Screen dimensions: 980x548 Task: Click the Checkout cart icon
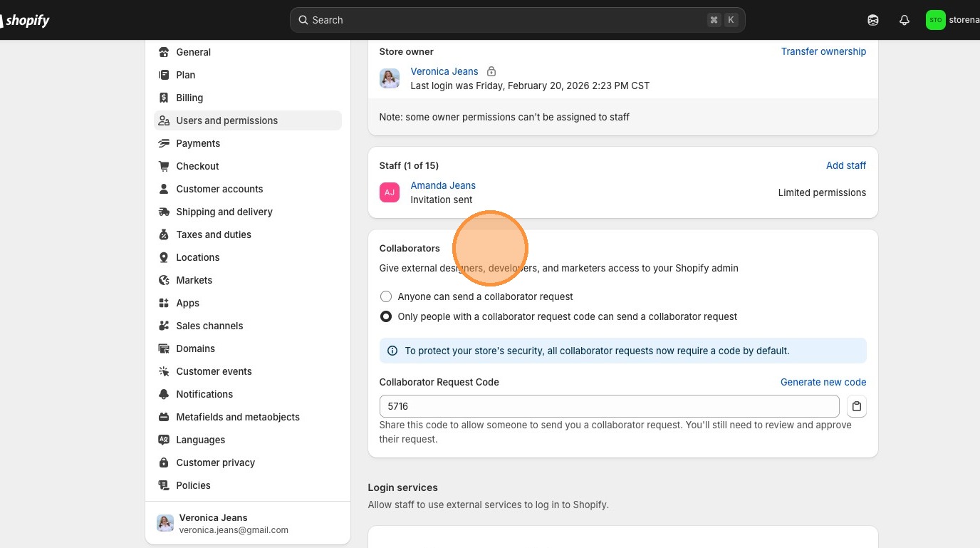point(164,166)
